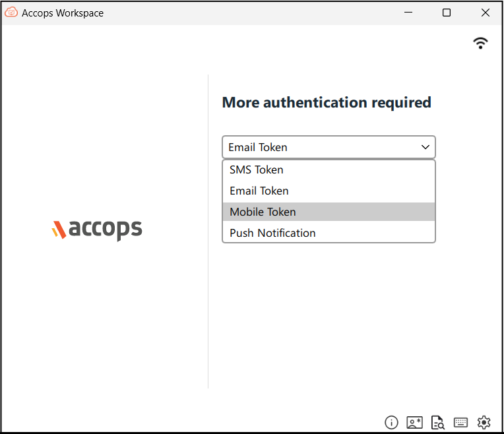Viewport: 504px width, 434px height.
Task: Collapse the Email Token dropdown arrow
Action: click(x=425, y=147)
